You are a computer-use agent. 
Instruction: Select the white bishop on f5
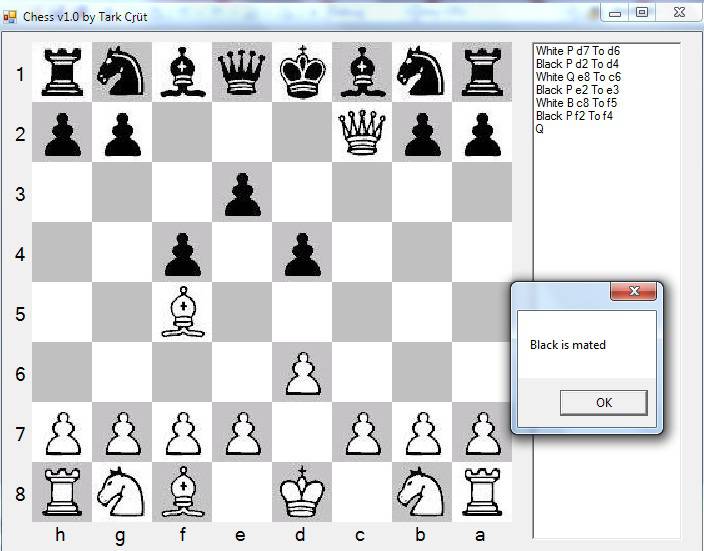coord(181,312)
